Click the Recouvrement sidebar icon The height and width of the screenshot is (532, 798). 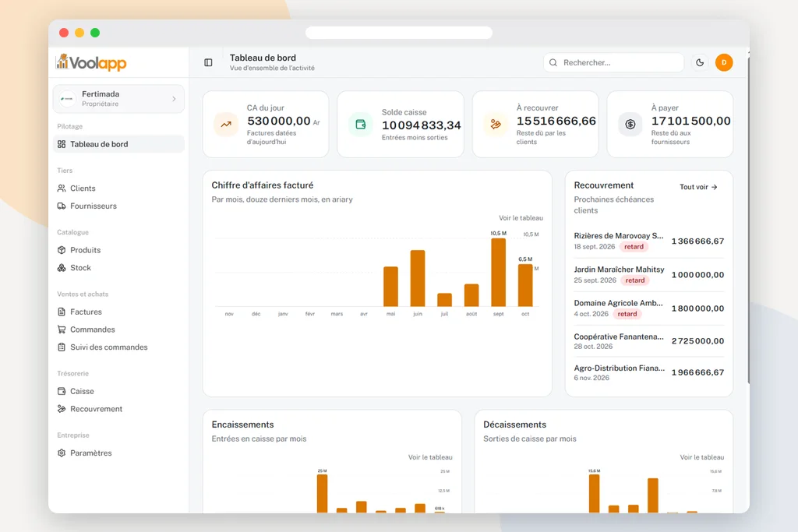pyautogui.click(x=62, y=409)
